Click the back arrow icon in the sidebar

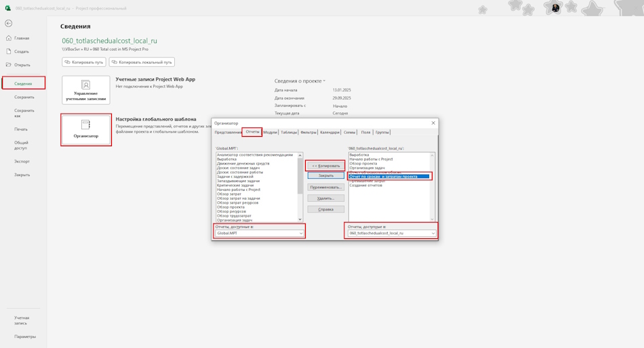pos(9,24)
